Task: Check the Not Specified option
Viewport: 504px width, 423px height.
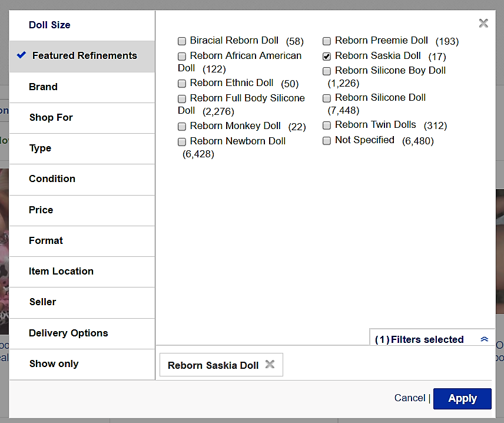Action: coord(327,141)
